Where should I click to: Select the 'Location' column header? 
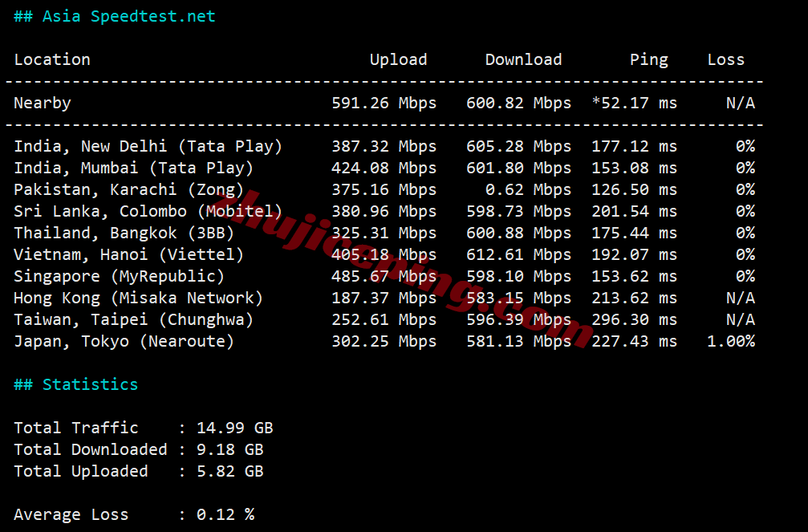coord(52,60)
